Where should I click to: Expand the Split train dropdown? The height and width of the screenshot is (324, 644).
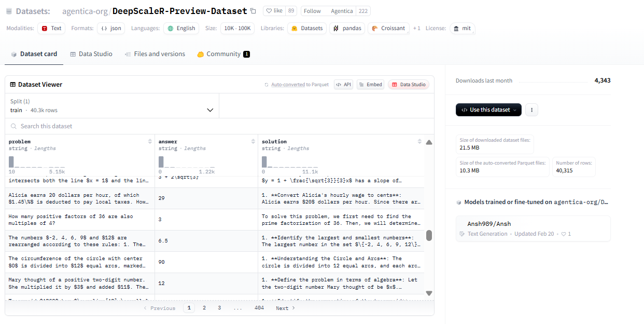(112, 106)
